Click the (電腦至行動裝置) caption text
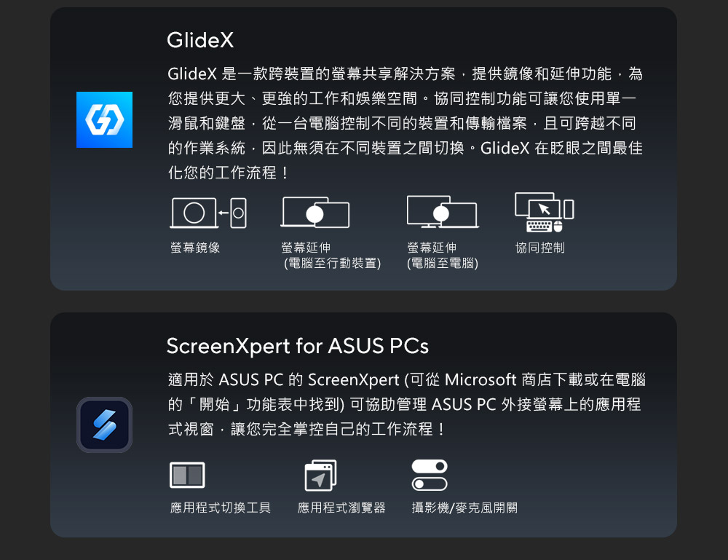The height and width of the screenshot is (560, 728). (x=333, y=264)
